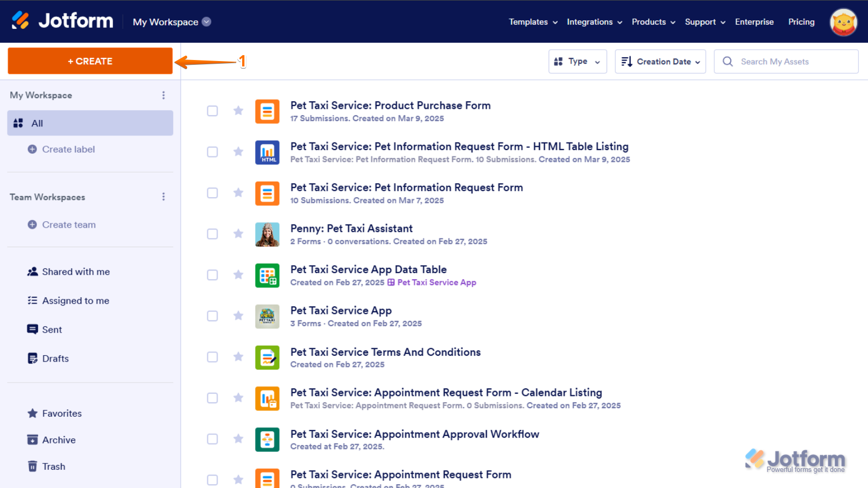868x488 pixels.
Task: Tick checkbox for Pet Information Request Form
Action: [213, 193]
